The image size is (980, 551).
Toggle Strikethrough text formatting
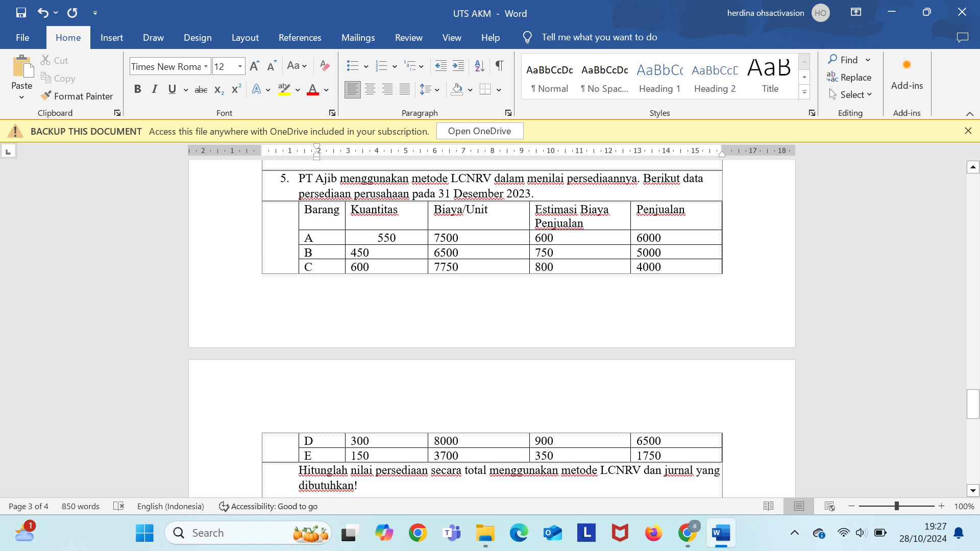[x=200, y=88]
